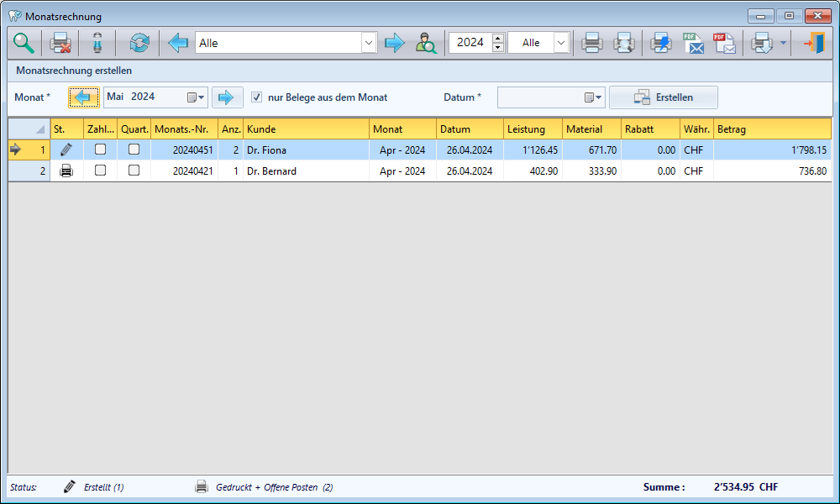The image size is (840, 504).
Task: Tick Quart. checkbox for Dr. Bernard
Action: click(x=134, y=171)
